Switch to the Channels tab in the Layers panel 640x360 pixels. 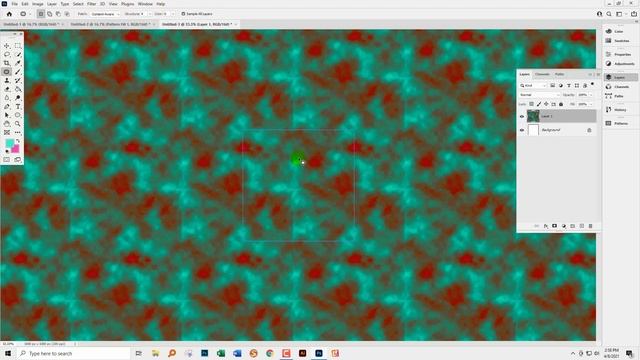(x=542, y=74)
